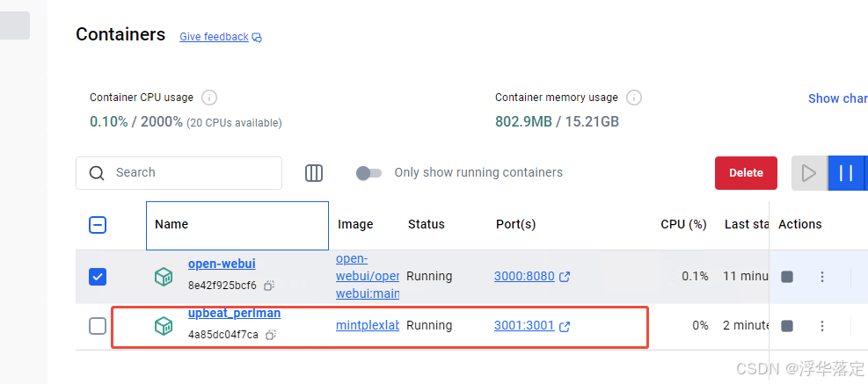
Task: Open the manage columns icon
Action: pyautogui.click(x=314, y=173)
